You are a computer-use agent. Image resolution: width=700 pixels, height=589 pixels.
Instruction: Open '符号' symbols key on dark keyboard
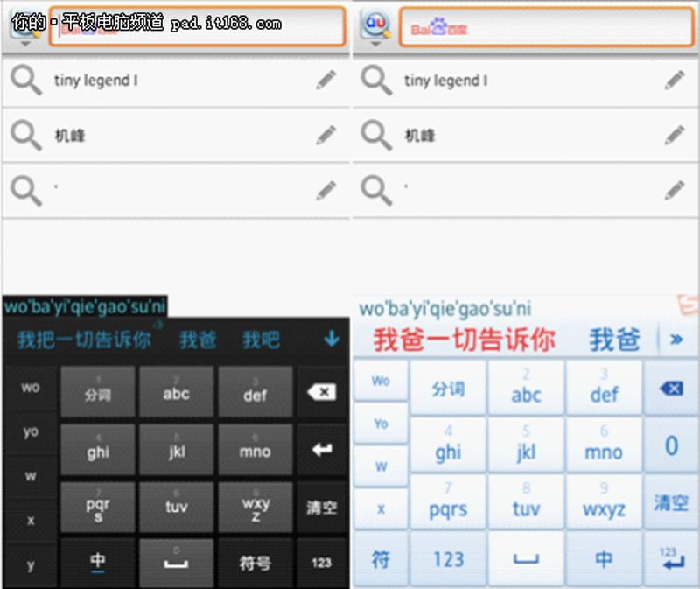255,563
